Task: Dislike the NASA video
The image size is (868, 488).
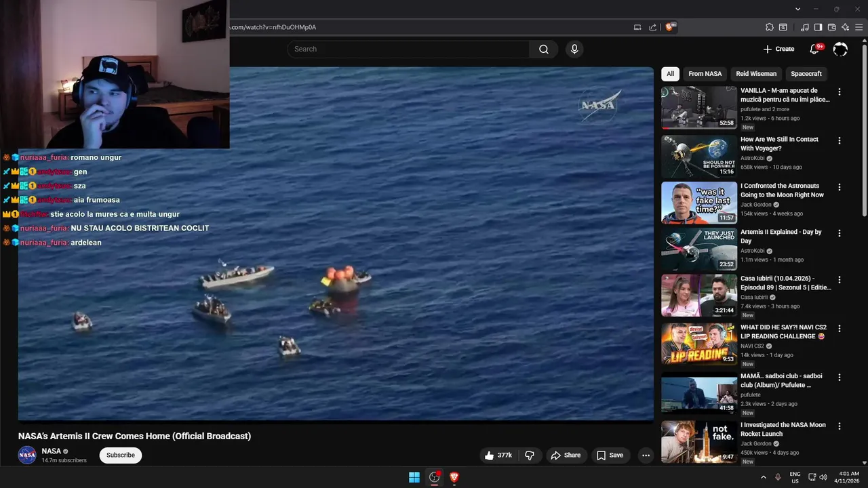Action: click(530, 455)
